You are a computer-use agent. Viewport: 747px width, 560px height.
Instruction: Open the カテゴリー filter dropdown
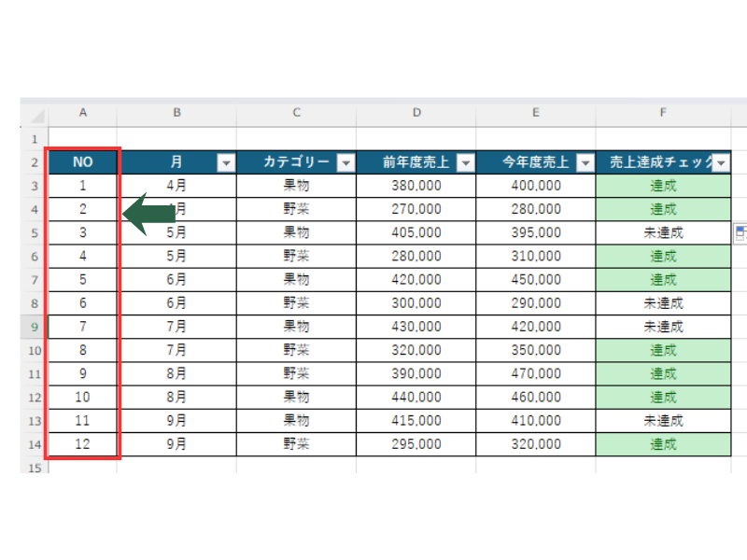(x=345, y=162)
